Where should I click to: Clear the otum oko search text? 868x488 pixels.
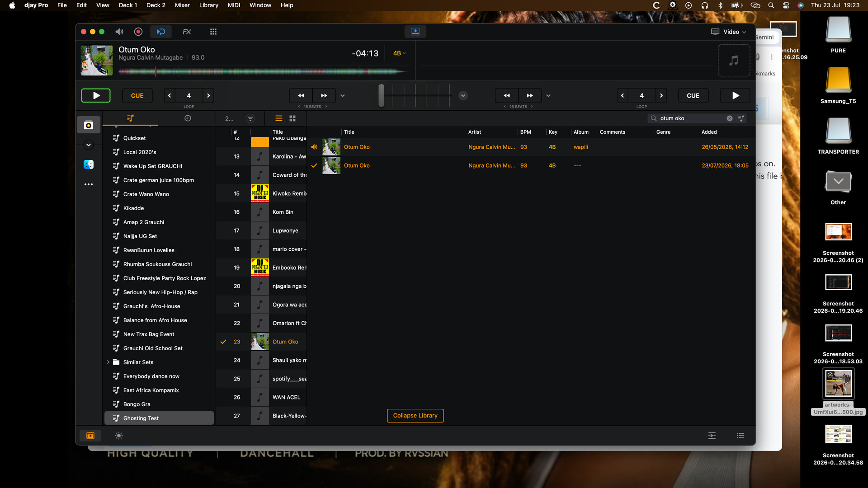pos(730,118)
